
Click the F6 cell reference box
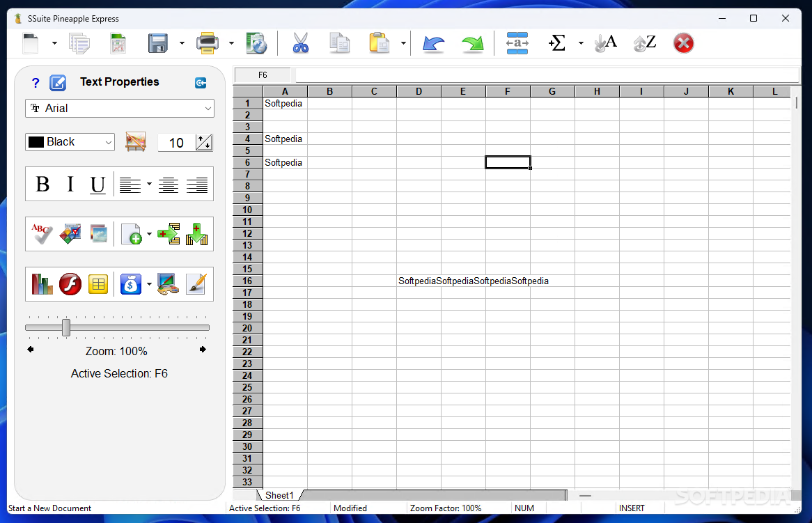click(x=263, y=75)
